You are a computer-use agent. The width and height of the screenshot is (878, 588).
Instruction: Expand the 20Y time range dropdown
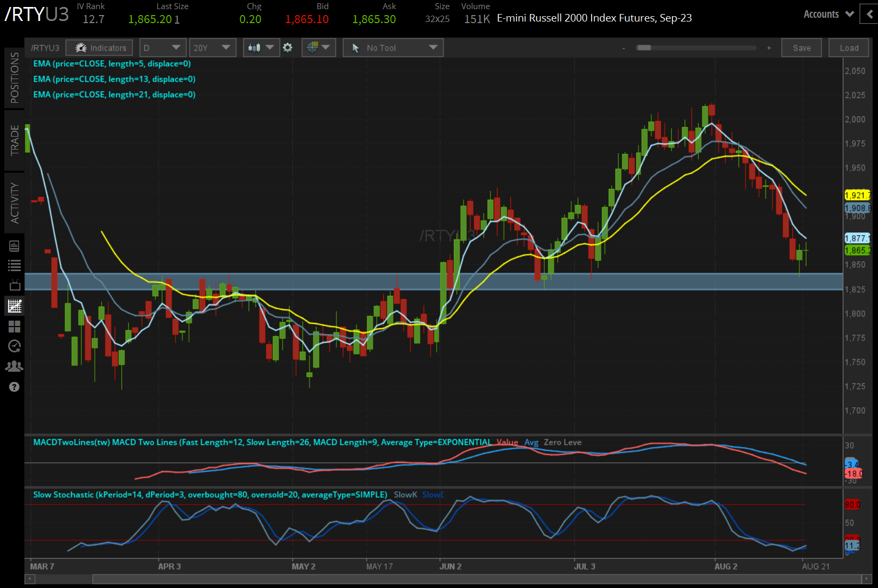coord(213,47)
